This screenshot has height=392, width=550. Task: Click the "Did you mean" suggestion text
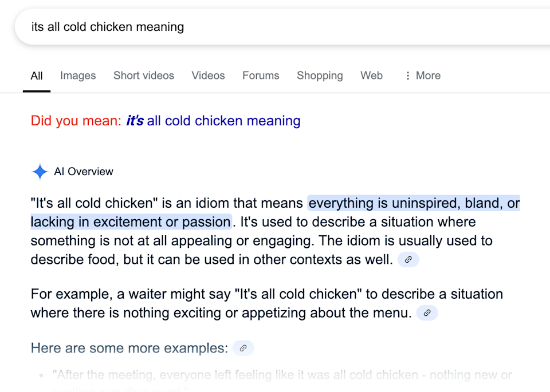(74, 121)
